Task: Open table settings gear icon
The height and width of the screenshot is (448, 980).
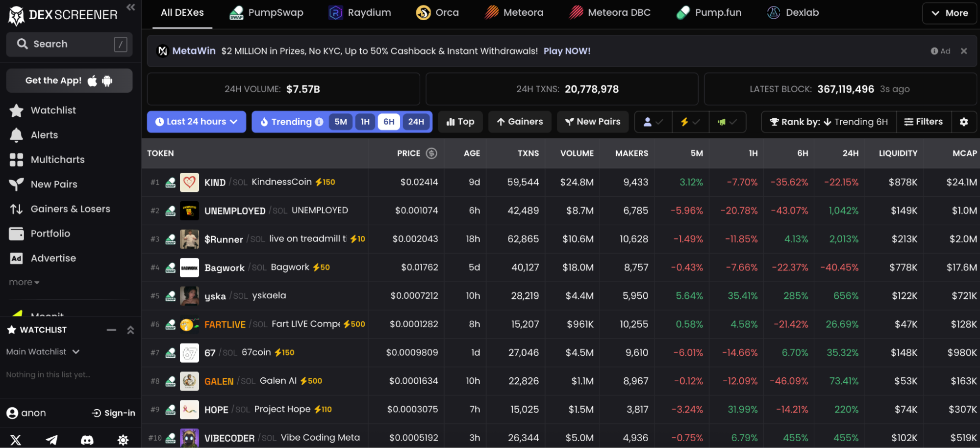Action: 964,122
